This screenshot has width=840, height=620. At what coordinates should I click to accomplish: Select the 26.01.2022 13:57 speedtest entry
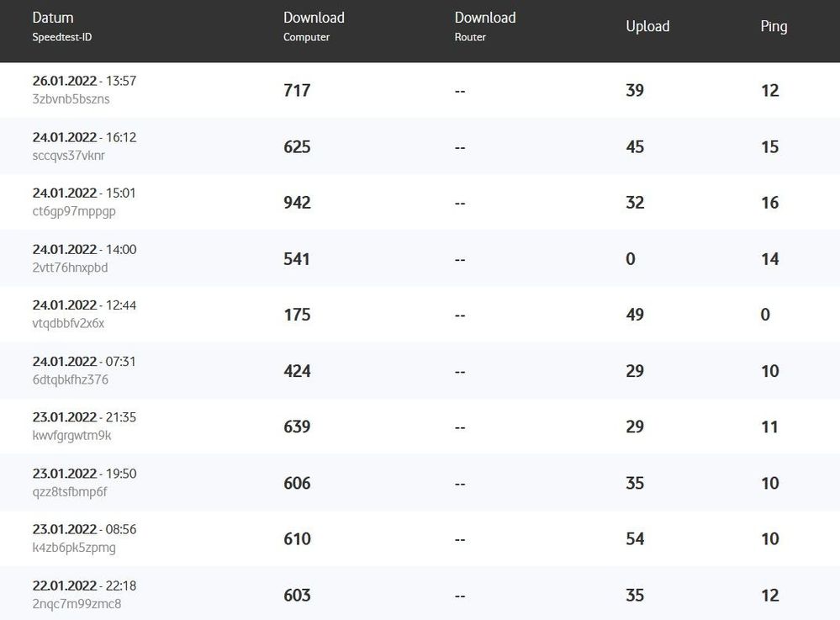(84, 81)
